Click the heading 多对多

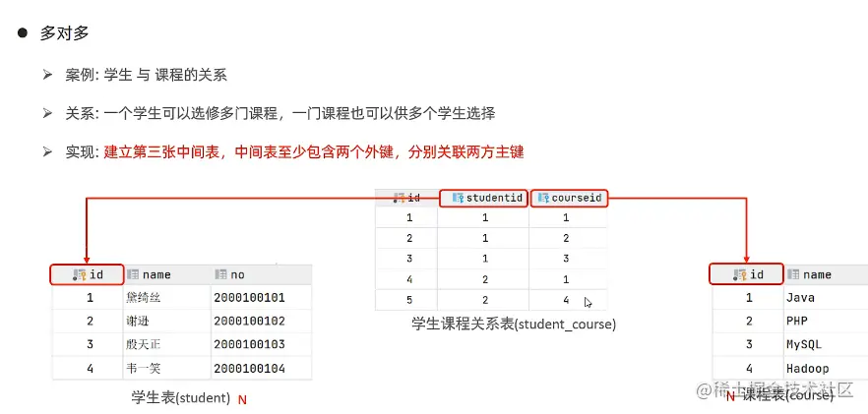point(64,33)
